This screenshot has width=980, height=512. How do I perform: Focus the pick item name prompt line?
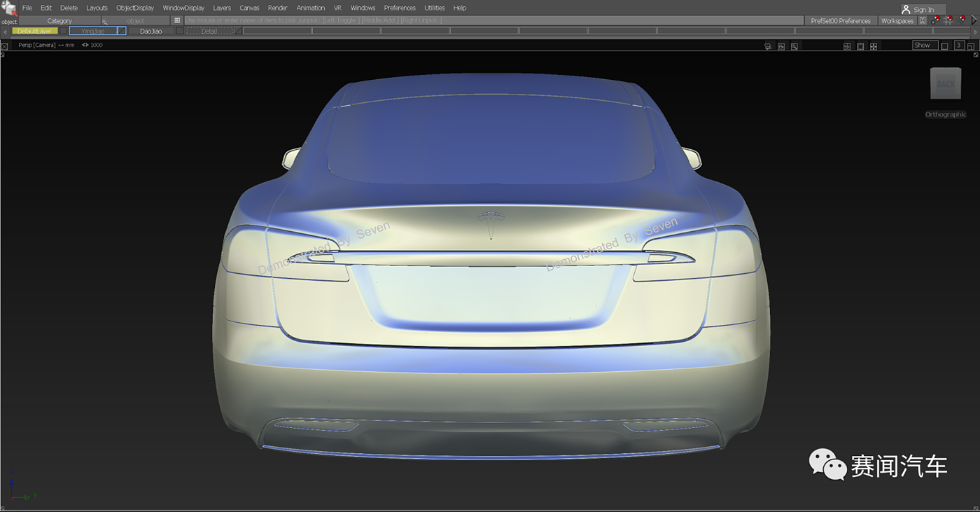coord(493,21)
